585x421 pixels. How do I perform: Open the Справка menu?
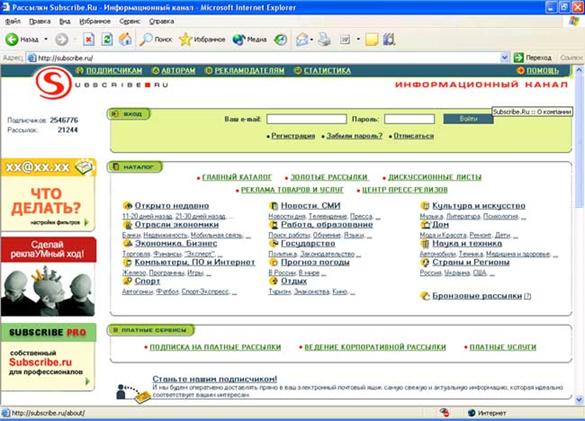[x=162, y=21]
